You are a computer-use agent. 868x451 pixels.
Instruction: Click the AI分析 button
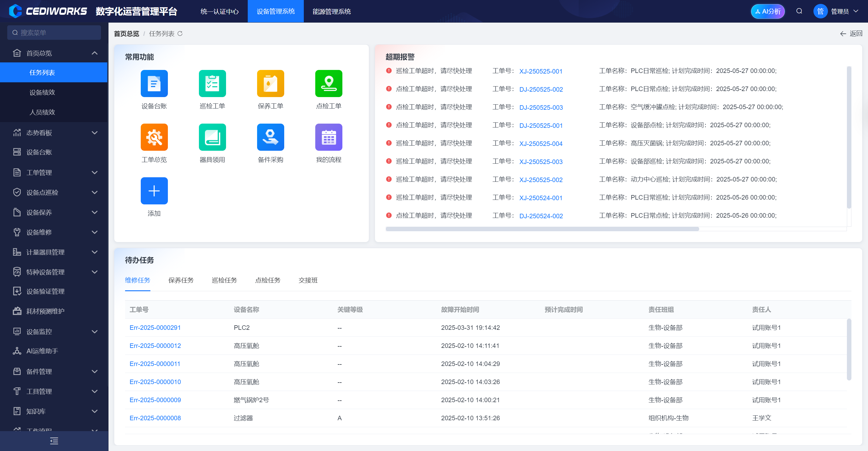click(x=767, y=11)
